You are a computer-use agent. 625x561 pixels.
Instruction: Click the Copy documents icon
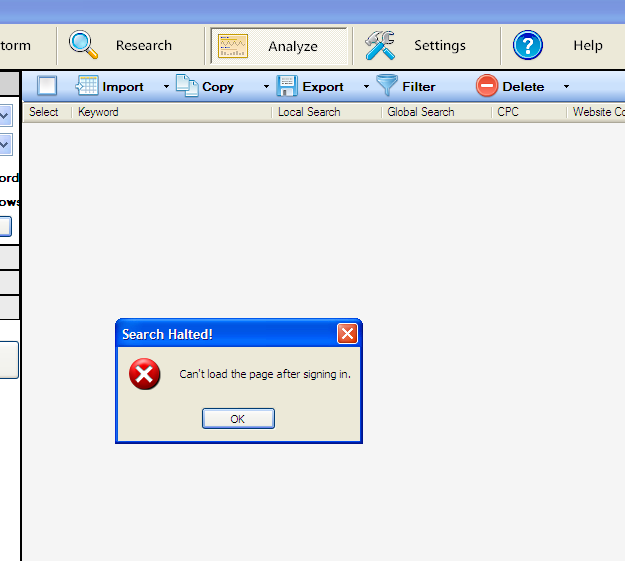(x=187, y=86)
